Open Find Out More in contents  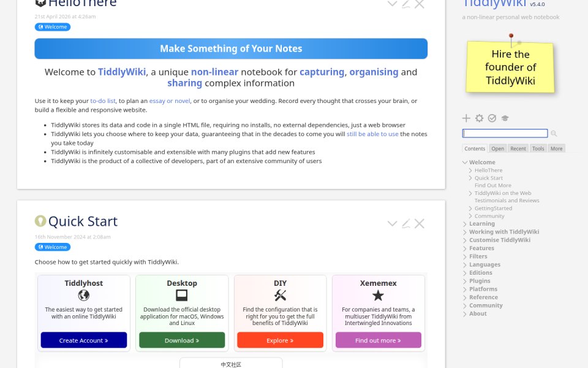pyautogui.click(x=492, y=185)
